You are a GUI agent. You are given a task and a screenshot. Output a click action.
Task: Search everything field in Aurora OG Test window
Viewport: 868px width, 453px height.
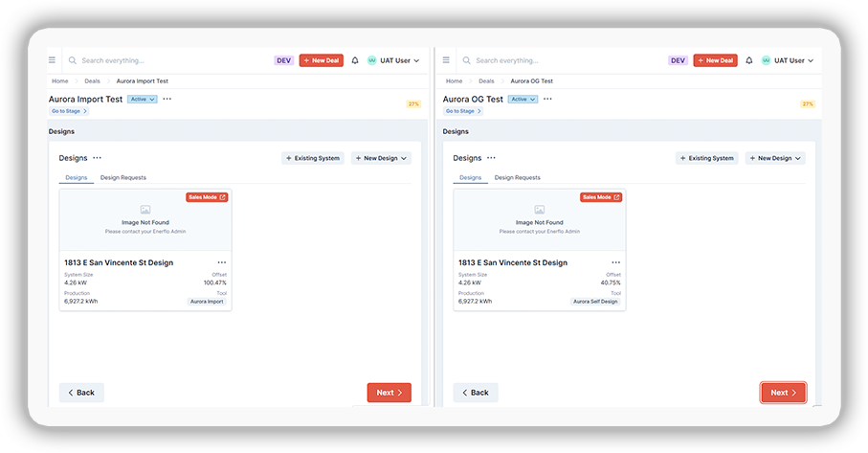507,60
